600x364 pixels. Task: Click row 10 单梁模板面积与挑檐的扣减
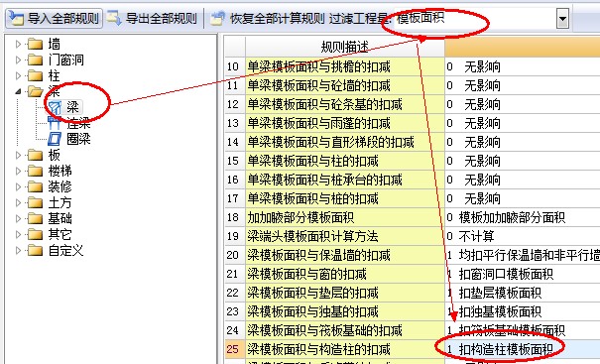[x=345, y=66]
